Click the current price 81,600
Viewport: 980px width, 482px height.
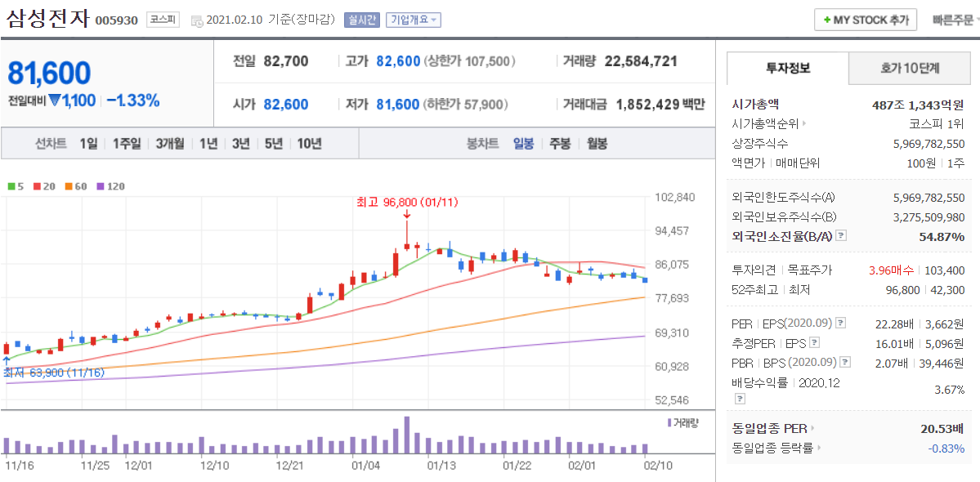(x=49, y=73)
